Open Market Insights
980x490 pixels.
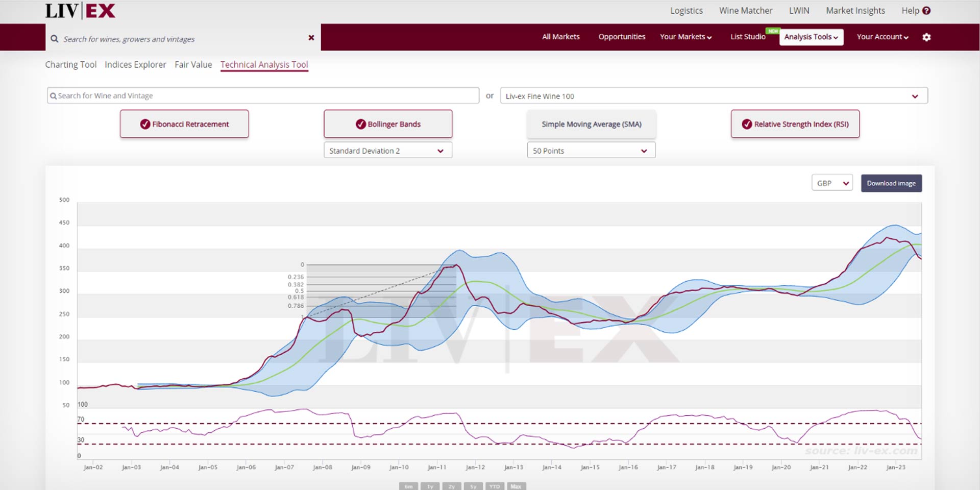pyautogui.click(x=855, y=11)
